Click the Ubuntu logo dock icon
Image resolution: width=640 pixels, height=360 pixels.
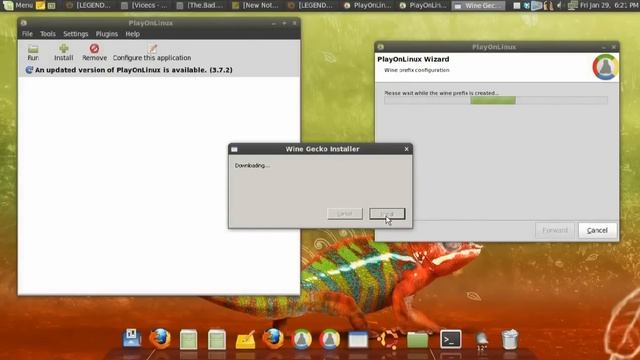(x=387, y=339)
